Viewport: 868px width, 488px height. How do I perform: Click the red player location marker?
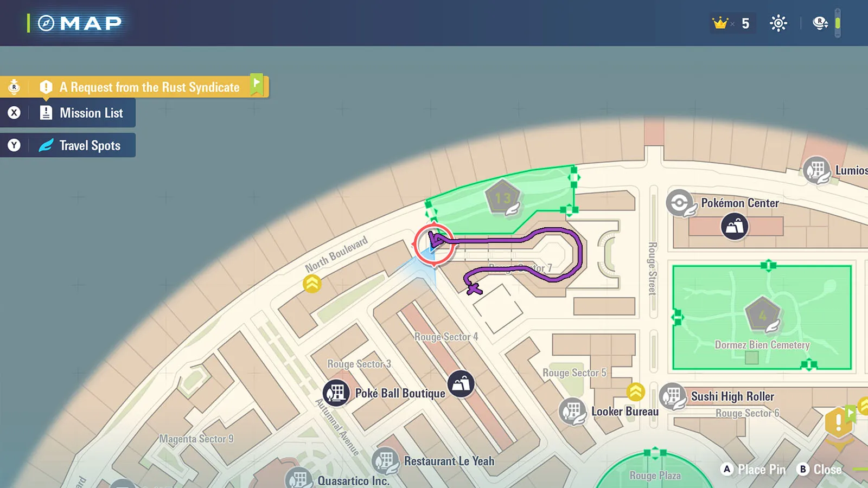point(434,244)
